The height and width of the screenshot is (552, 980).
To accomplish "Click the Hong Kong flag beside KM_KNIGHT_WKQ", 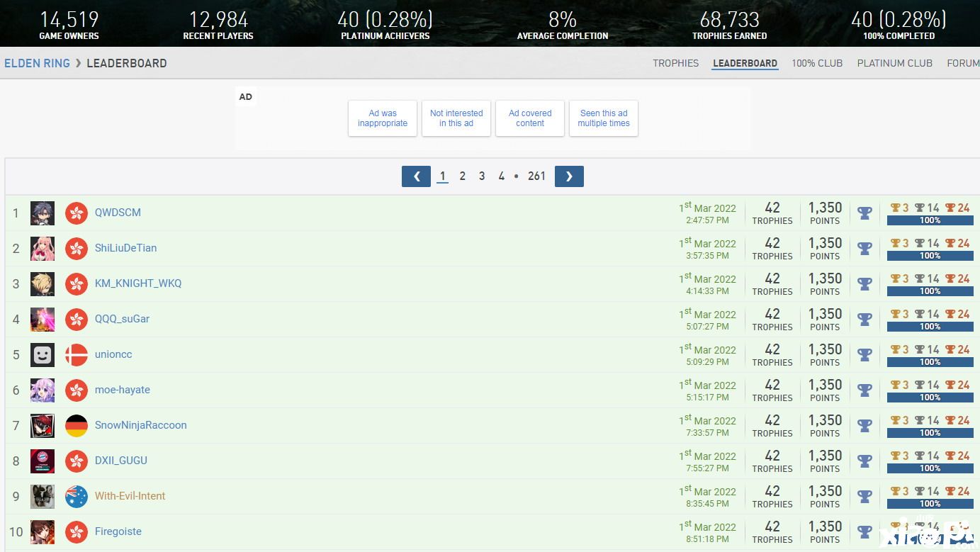I will click(x=77, y=283).
